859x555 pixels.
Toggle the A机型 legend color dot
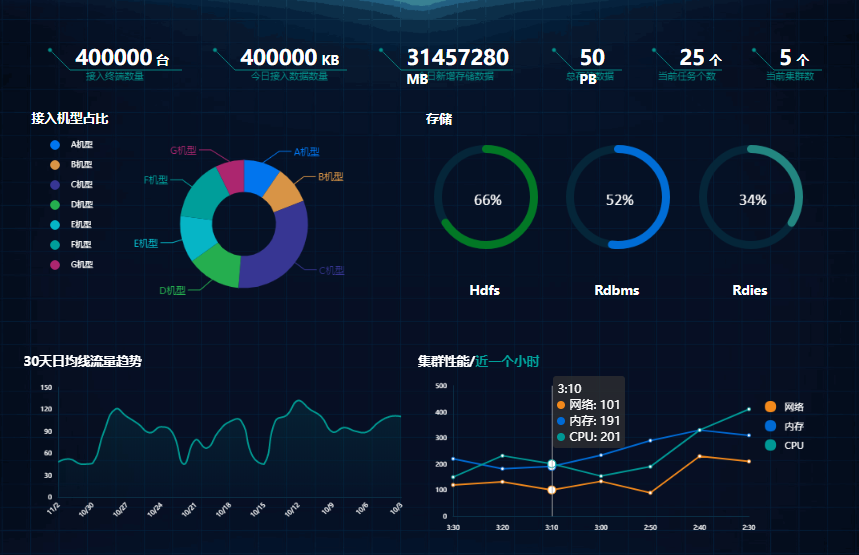tap(55, 145)
